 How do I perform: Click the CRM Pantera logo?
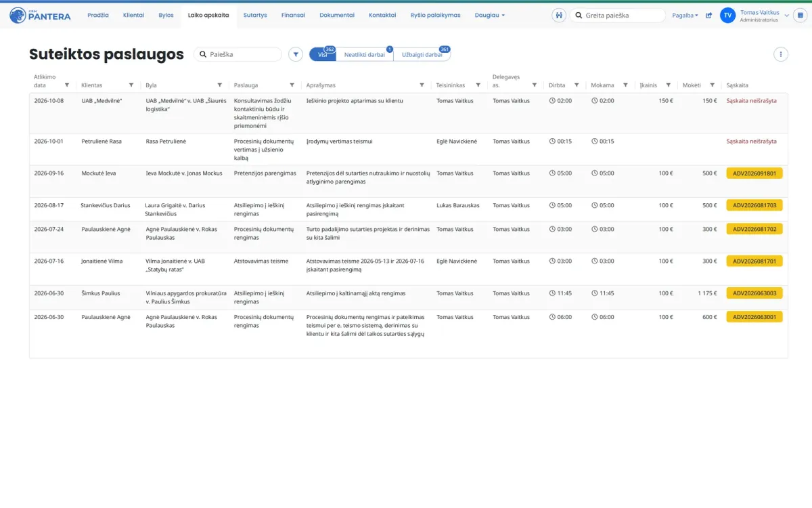point(40,15)
